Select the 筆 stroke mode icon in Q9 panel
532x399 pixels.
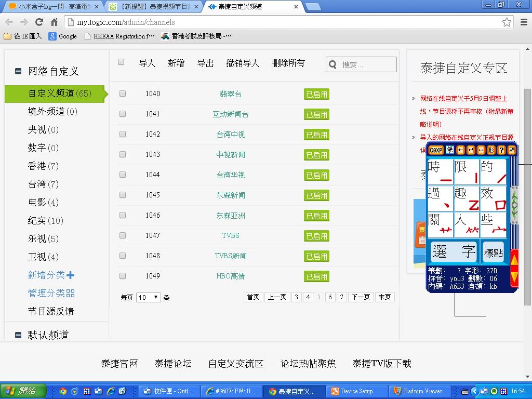tap(450, 150)
